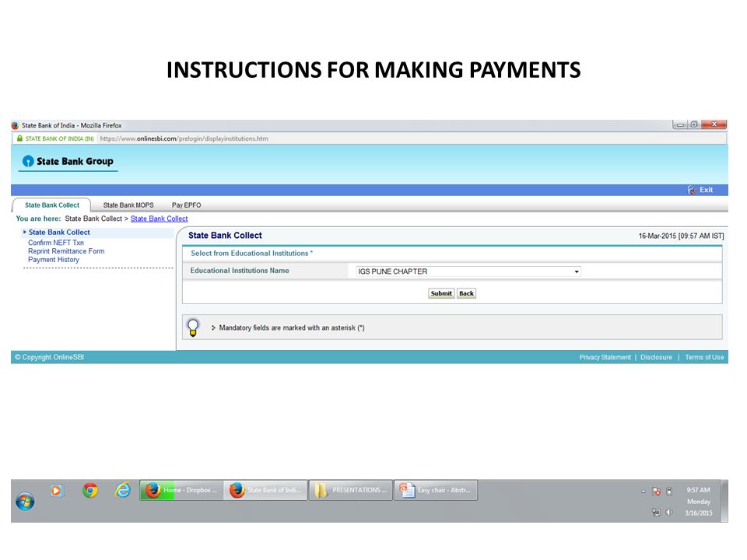Click the Firefox icon in title bar
Screen dimensions: 747x560
pos(15,125)
